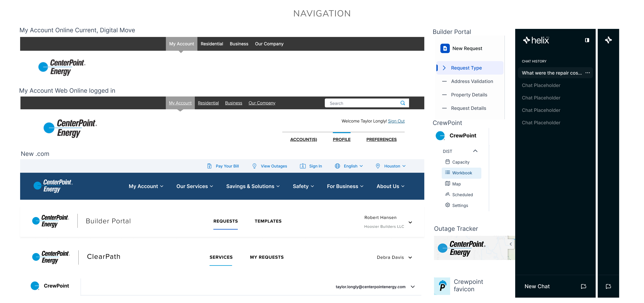Open the English language dropdown
644x303 pixels.
coord(353,166)
